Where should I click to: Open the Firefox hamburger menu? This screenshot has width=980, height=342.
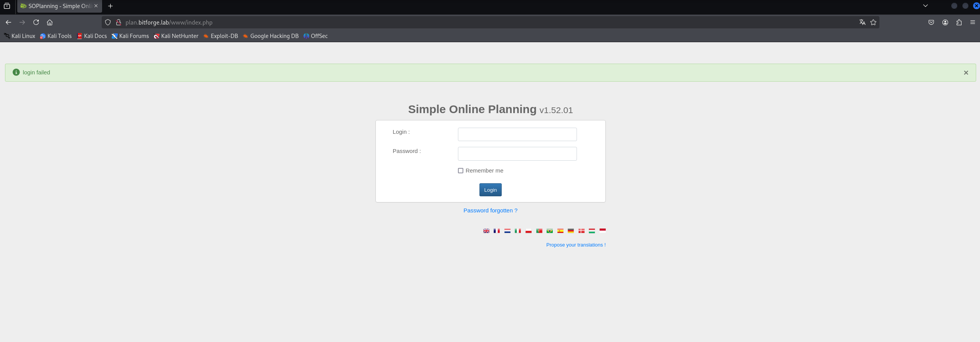(x=973, y=22)
